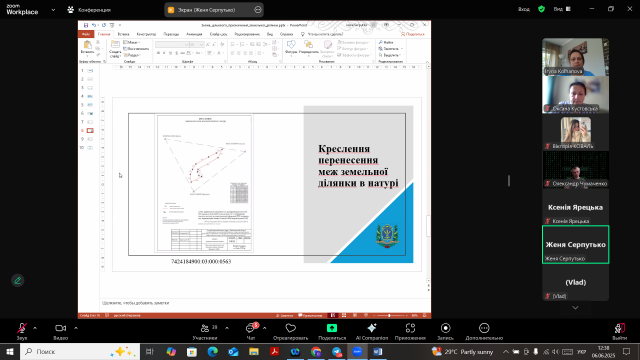
Task: Show more participants with down chevron
Action: (x=575, y=308)
